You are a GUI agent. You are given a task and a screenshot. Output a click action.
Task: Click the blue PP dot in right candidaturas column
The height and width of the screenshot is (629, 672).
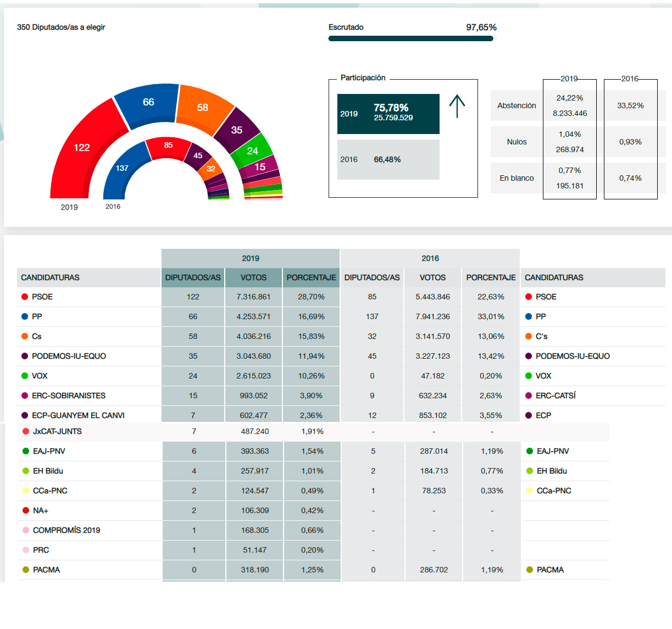(x=529, y=316)
